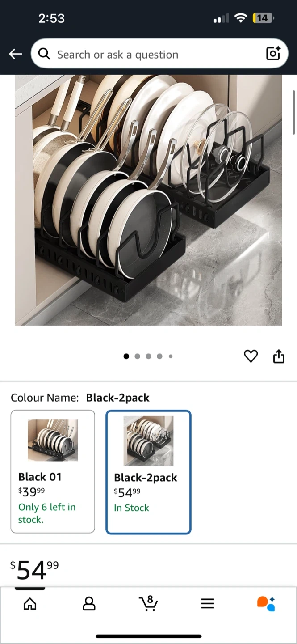Tap the $54.99 price text
This screenshot has height=644, width=297.
coord(34,570)
